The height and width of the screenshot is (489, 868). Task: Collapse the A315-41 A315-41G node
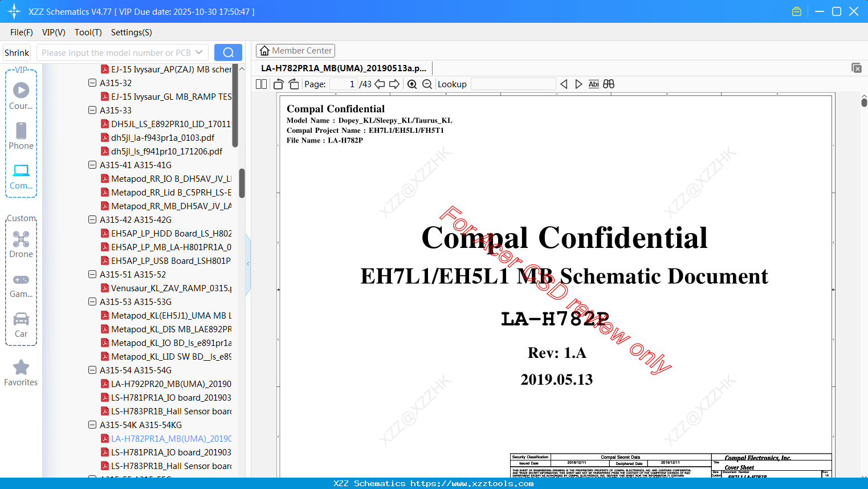[92, 165]
